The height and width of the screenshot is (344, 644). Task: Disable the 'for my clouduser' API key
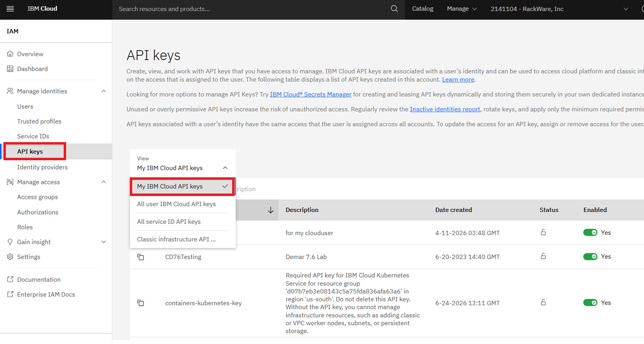pos(590,233)
